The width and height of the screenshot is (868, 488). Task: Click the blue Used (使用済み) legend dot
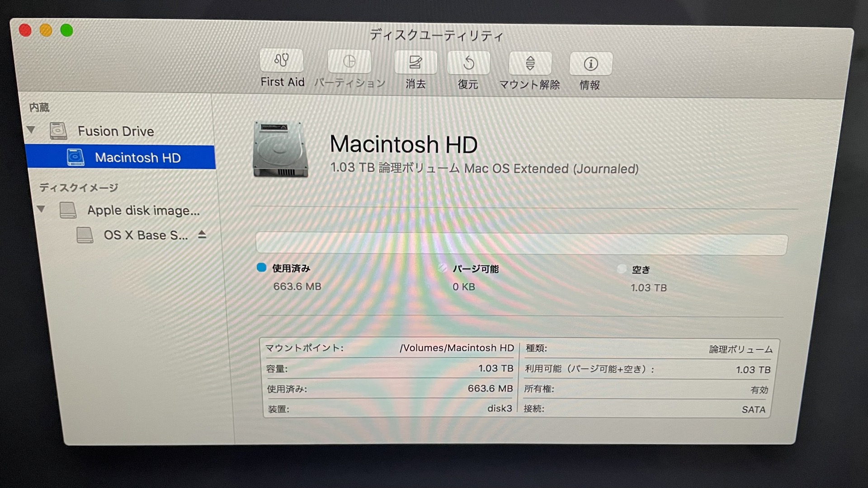point(261,267)
